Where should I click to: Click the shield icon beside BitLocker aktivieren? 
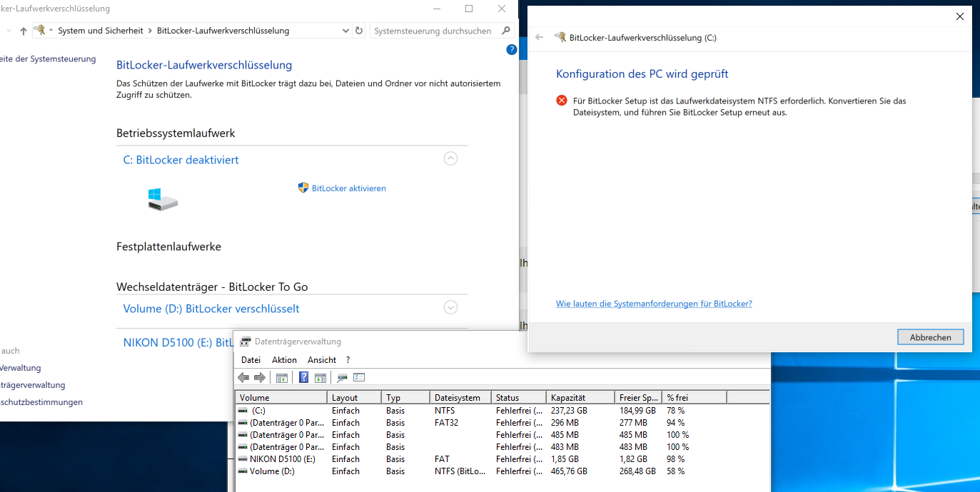tap(303, 188)
